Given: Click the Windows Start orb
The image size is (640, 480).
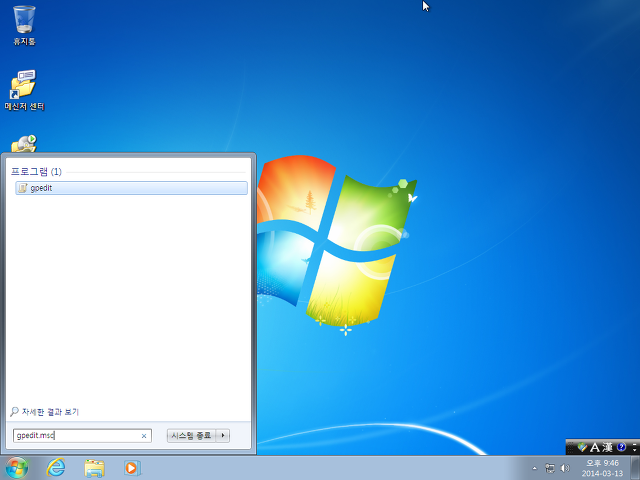Looking at the screenshot, I should pos(17,468).
